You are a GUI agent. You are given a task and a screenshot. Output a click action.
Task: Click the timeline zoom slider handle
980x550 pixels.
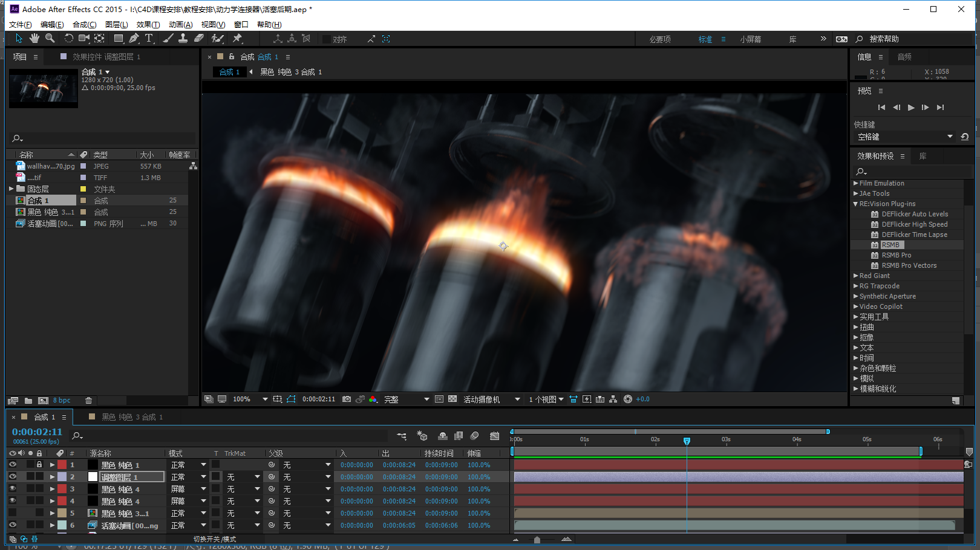[537, 540]
